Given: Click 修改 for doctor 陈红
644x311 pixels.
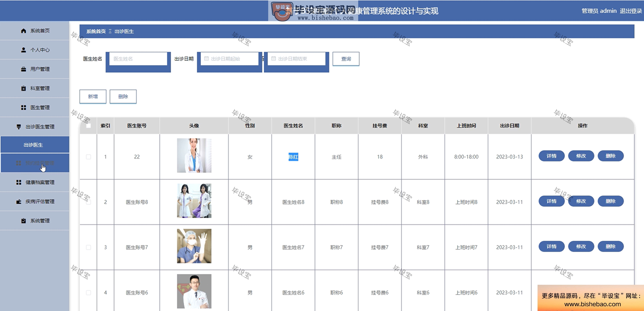Looking at the screenshot, I should (x=581, y=156).
